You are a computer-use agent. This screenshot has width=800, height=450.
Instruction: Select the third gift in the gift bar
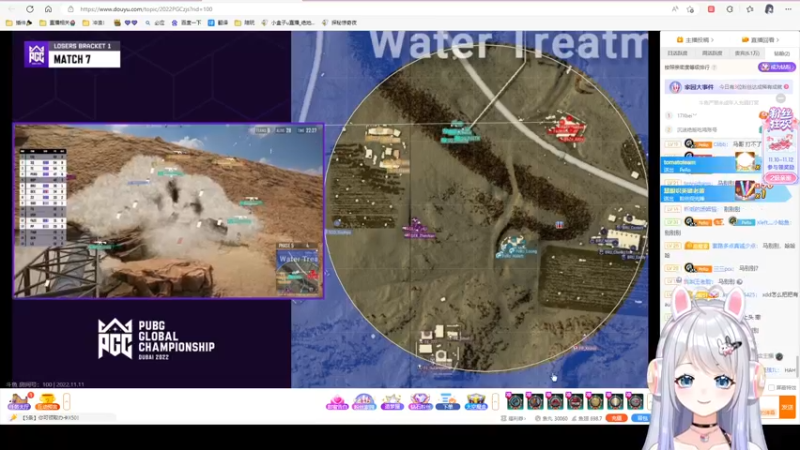(x=555, y=402)
